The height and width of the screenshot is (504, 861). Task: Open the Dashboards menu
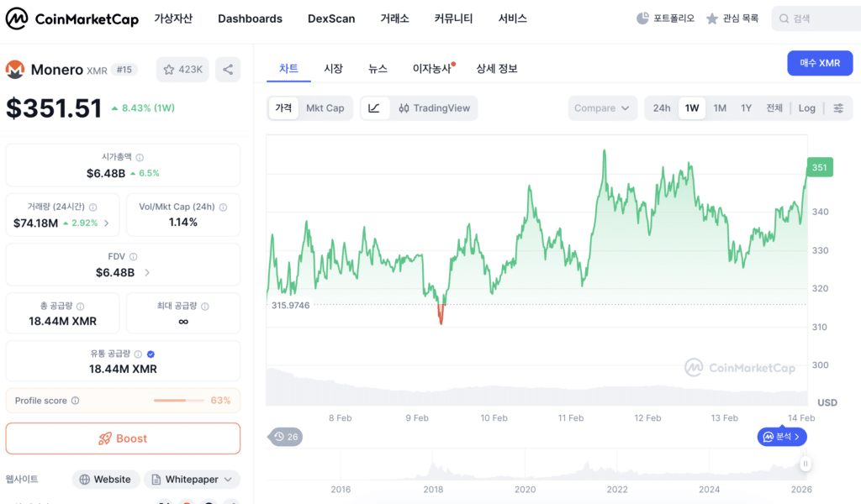250,18
